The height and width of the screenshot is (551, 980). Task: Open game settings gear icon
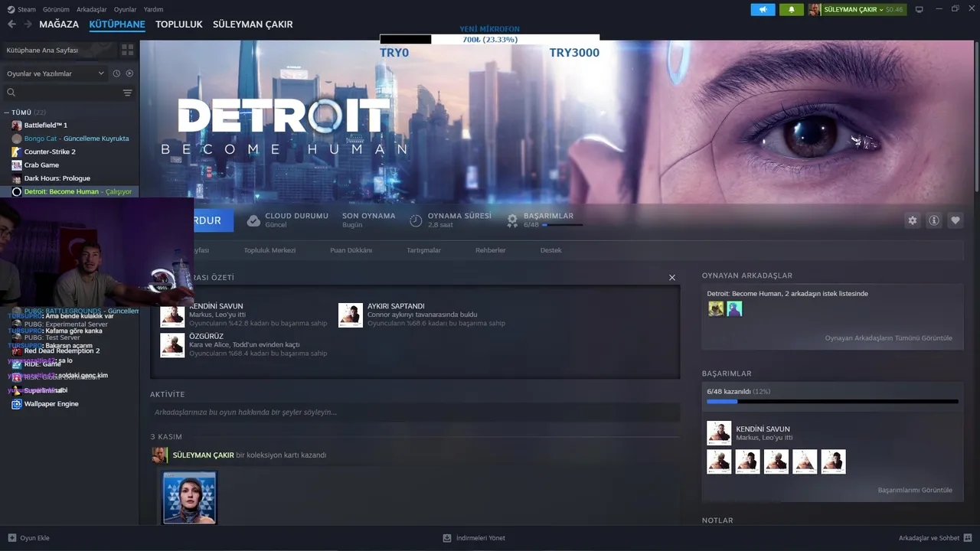coord(912,220)
